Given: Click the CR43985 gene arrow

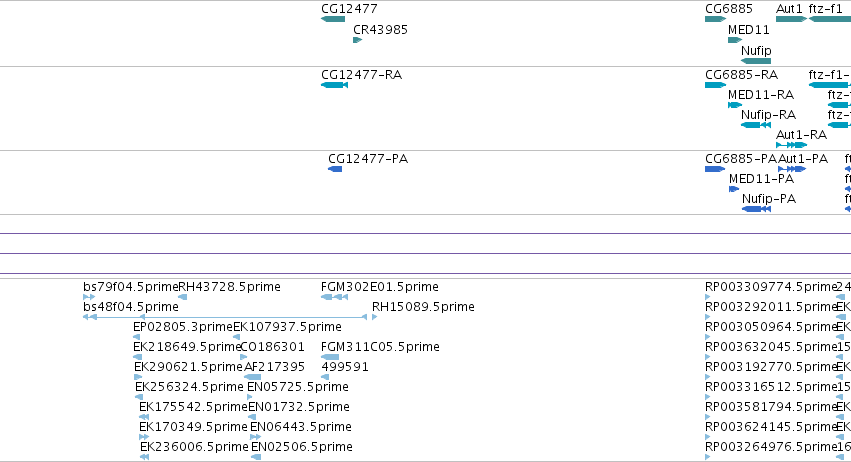Looking at the screenshot, I should click(x=357, y=40).
